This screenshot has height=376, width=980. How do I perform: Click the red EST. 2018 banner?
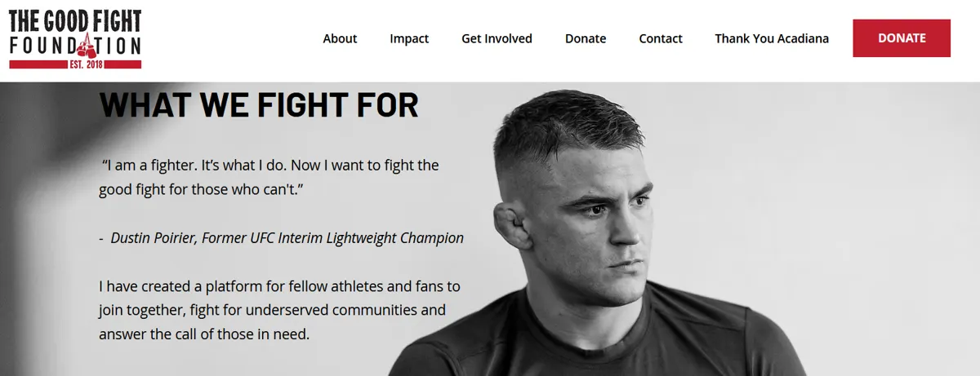(x=75, y=64)
